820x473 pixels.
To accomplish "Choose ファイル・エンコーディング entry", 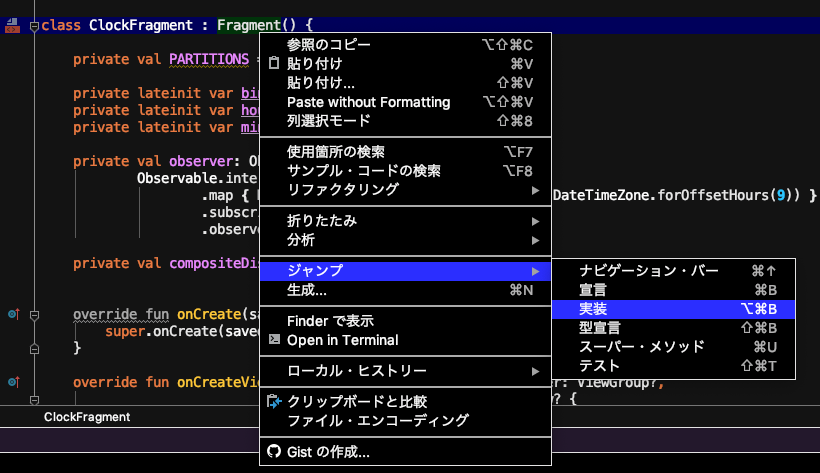I will pos(405,420).
